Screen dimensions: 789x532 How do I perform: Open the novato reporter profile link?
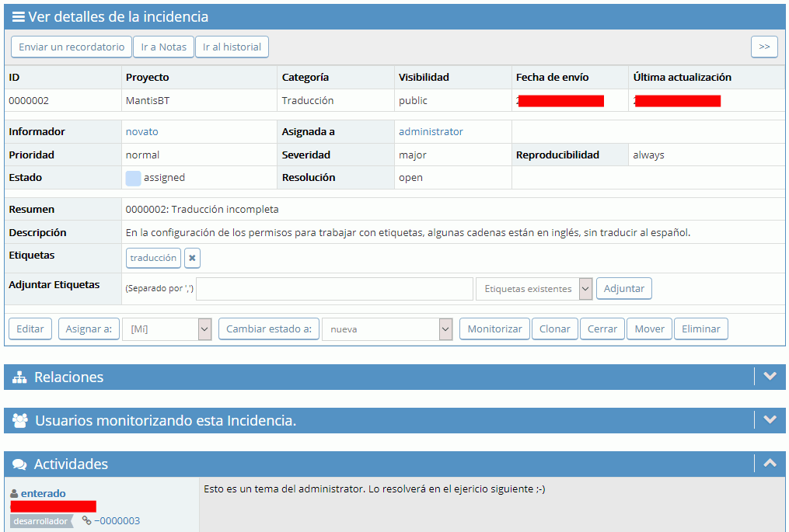pyautogui.click(x=141, y=132)
